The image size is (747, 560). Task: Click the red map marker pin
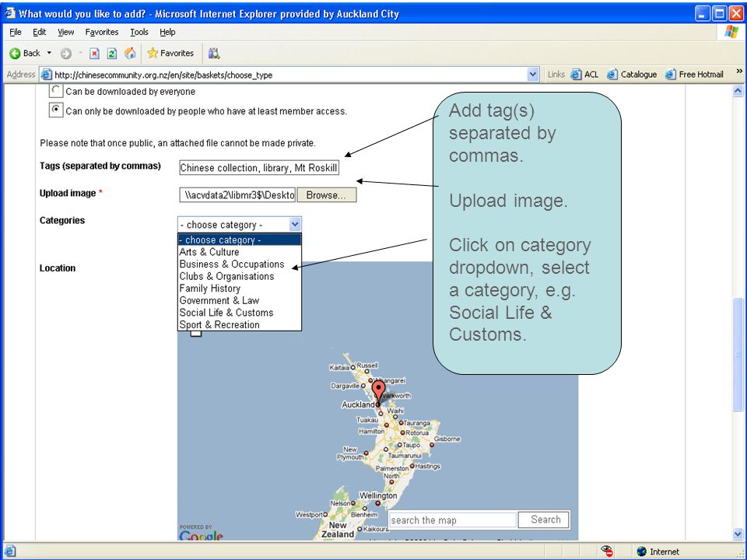tap(378, 391)
